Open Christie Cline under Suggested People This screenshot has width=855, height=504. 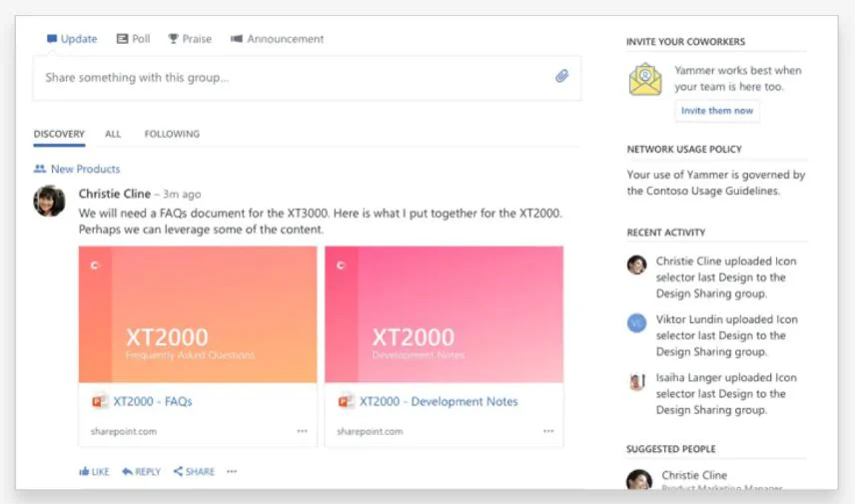point(694,475)
